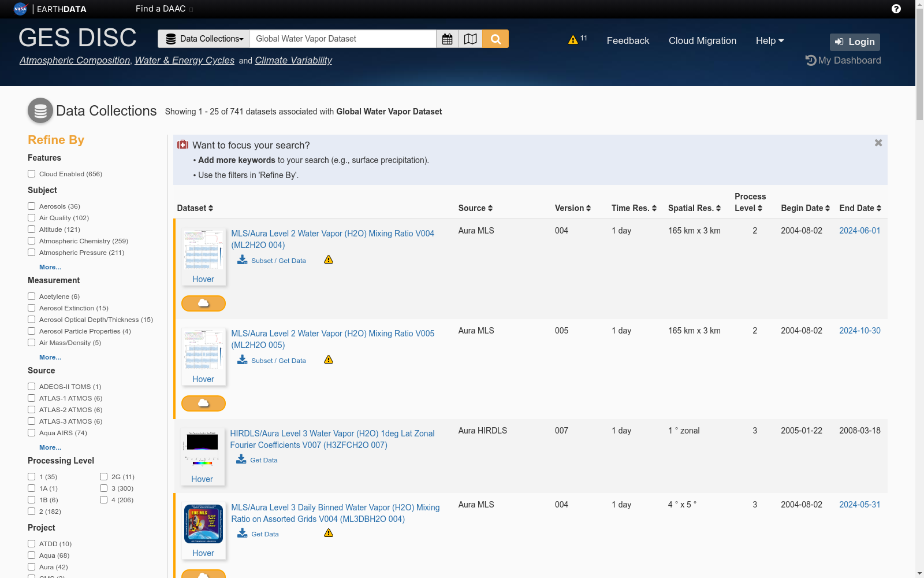Click warning triangle on ML2H2O 005 row
The height and width of the screenshot is (578, 924).
pos(329,360)
